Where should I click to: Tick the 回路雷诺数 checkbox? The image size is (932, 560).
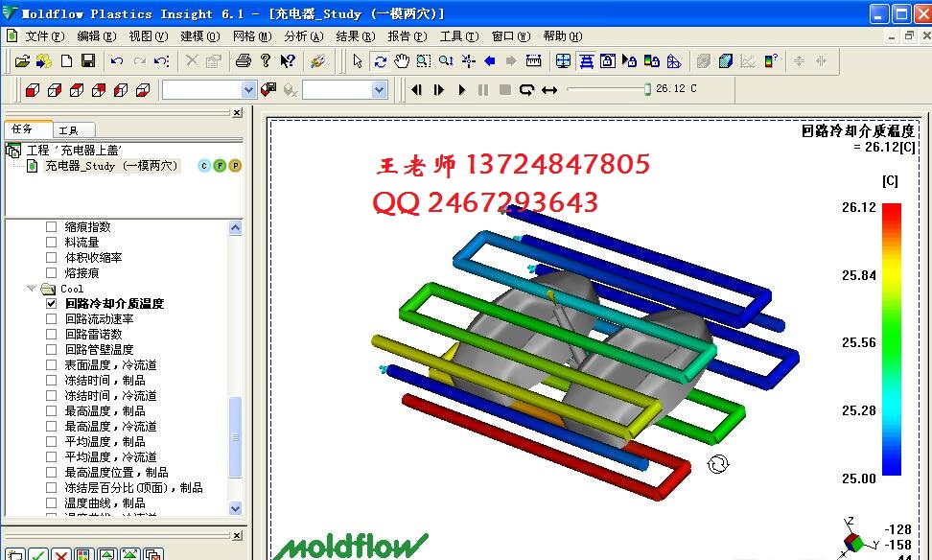pos(51,334)
